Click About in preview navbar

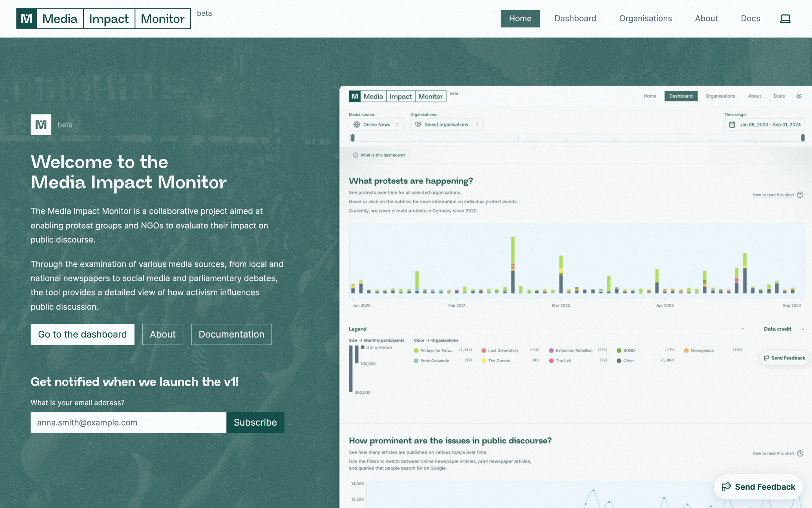754,96
